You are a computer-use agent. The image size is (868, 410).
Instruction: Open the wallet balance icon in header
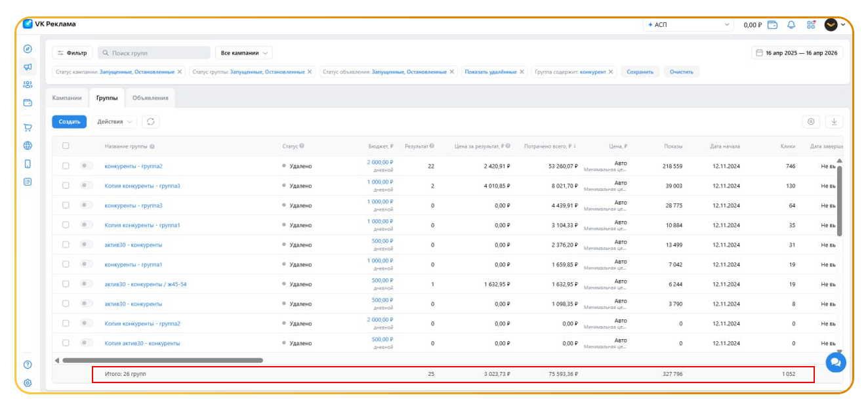pyautogui.click(x=773, y=25)
